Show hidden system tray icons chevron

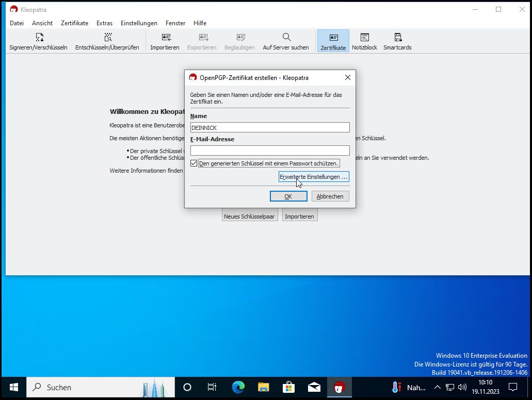point(437,387)
